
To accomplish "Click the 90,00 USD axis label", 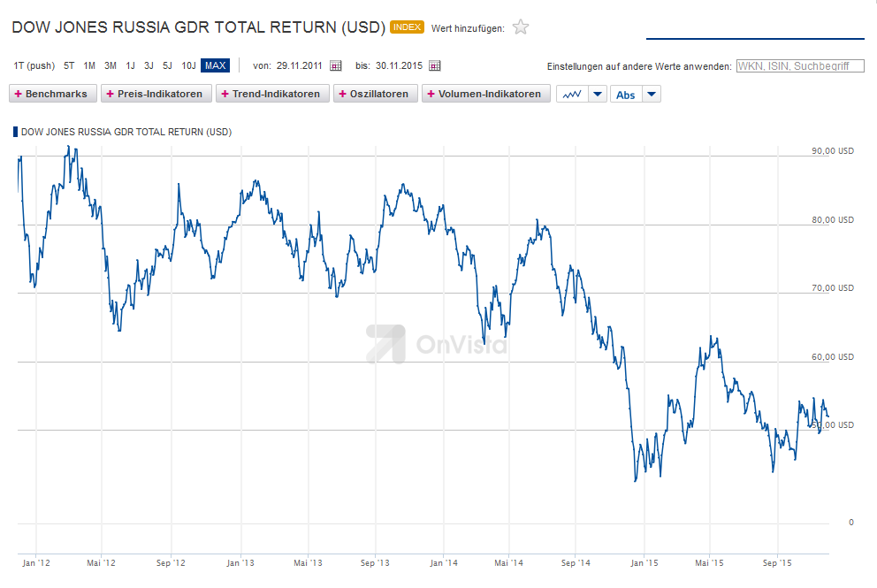I will click(833, 151).
